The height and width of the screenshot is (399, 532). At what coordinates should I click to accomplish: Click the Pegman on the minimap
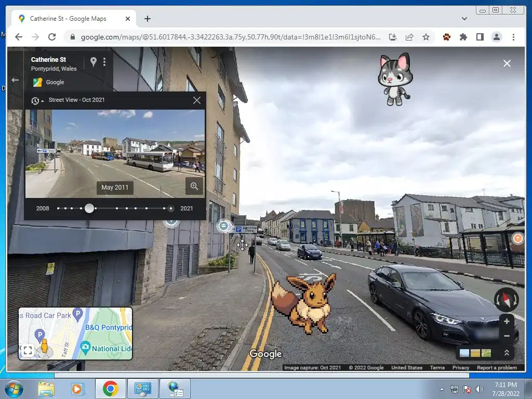pyautogui.click(x=45, y=347)
